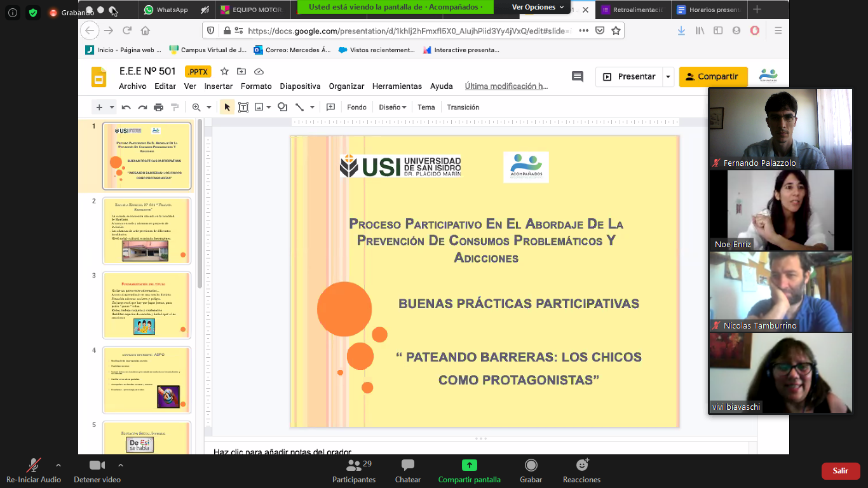This screenshot has width=868, height=488.
Task: Select slide 3 thumbnail in filmstrip
Action: click(x=147, y=305)
